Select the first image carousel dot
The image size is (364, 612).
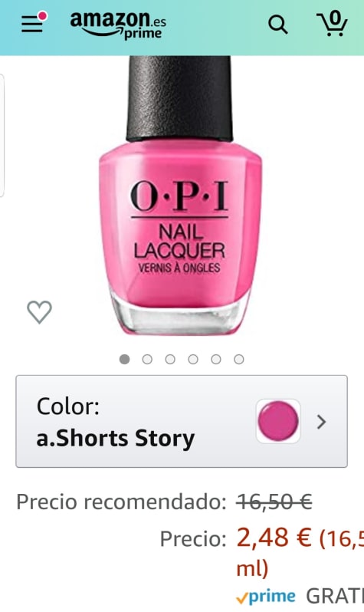(124, 359)
